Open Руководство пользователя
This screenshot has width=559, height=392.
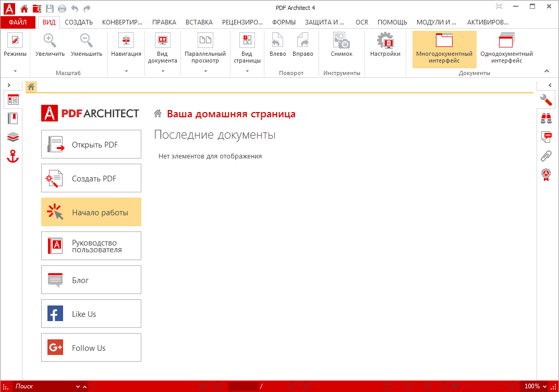coord(91,246)
